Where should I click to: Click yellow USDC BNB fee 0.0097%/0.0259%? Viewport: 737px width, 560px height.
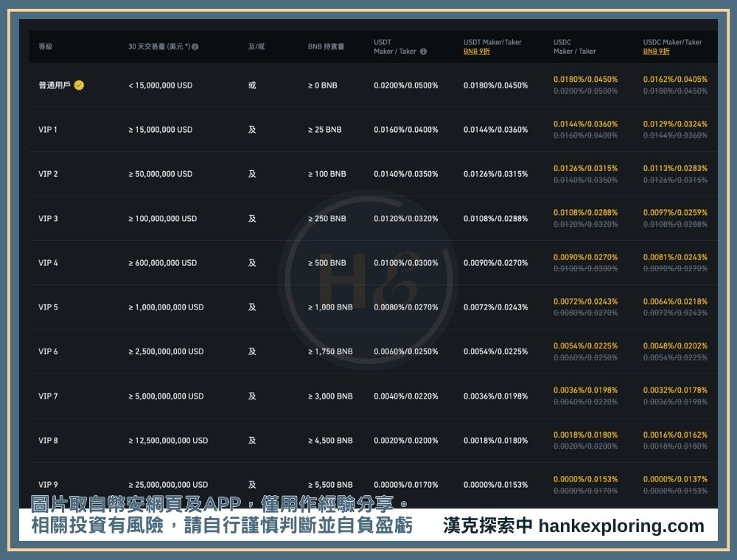tap(675, 212)
